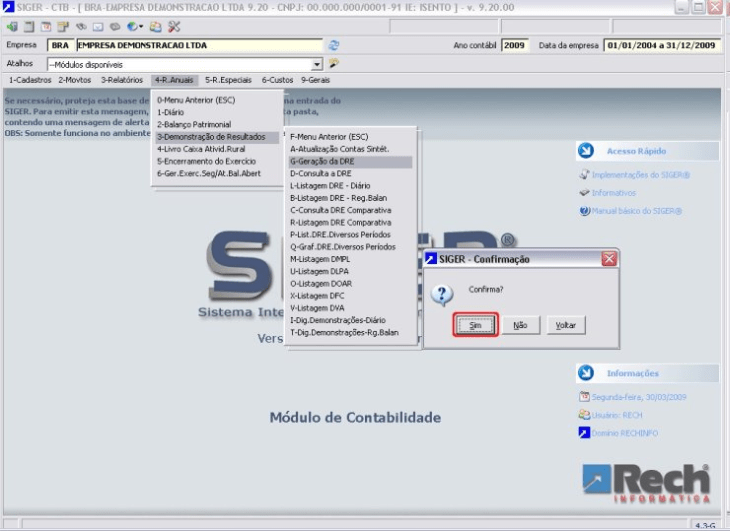Open the notes icon in toolbar

(x=63, y=27)
